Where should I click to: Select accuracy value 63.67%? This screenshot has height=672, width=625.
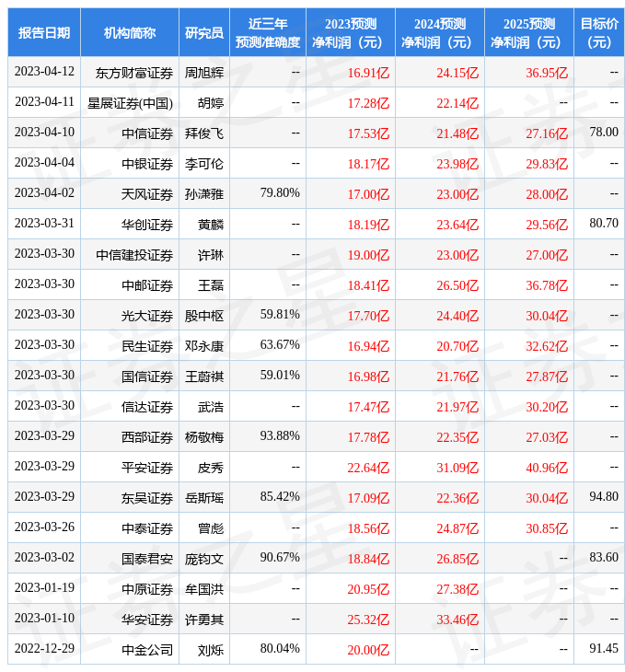(280, 345)
